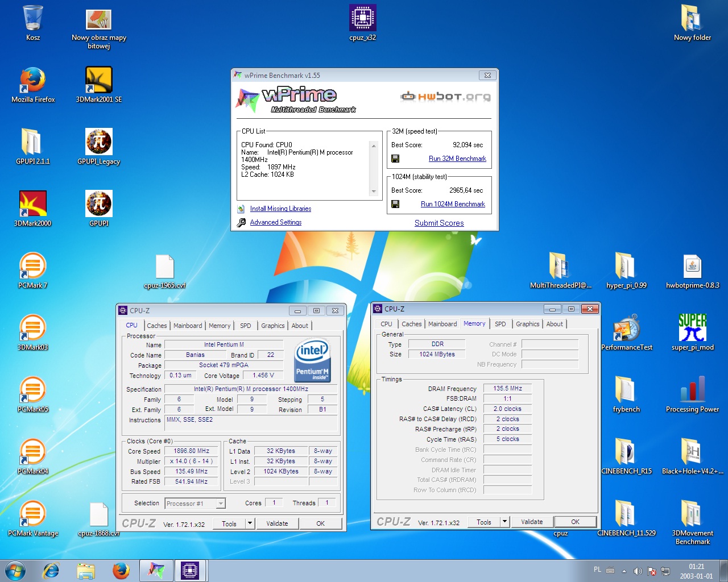Open GPUPI 2.1.1 folder
Viewport: 728px width, 582px height.
[33, 147]
